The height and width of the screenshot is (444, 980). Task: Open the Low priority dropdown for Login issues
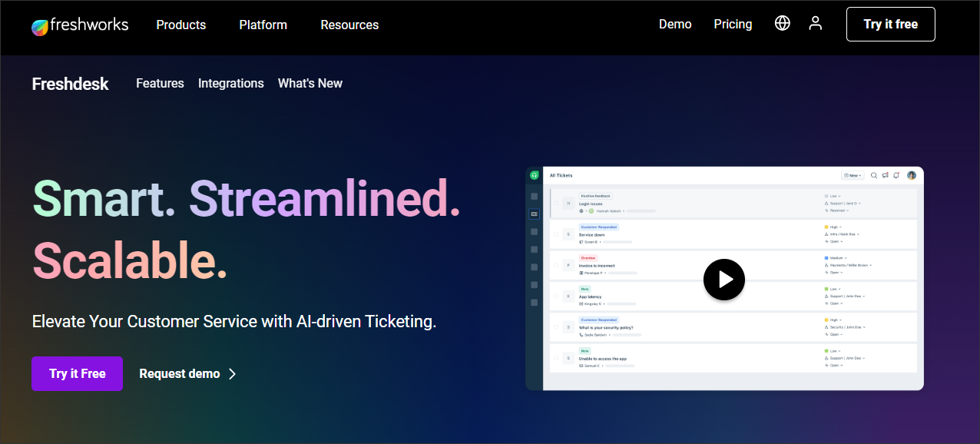pyautogui.click(x=833, y=197)
